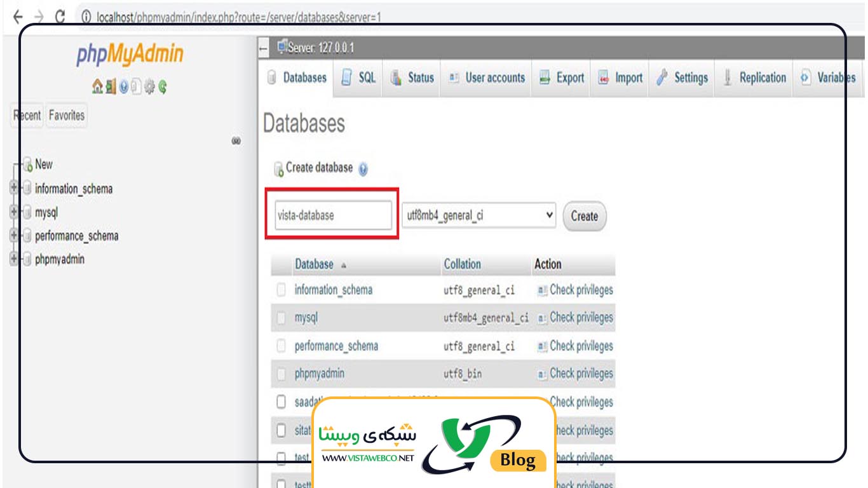Image resolution: width=868 pixels, height=488 pixels.
Task: Click the help icon beside Create database
Action: pyautogui.click(x=363, y=169)
